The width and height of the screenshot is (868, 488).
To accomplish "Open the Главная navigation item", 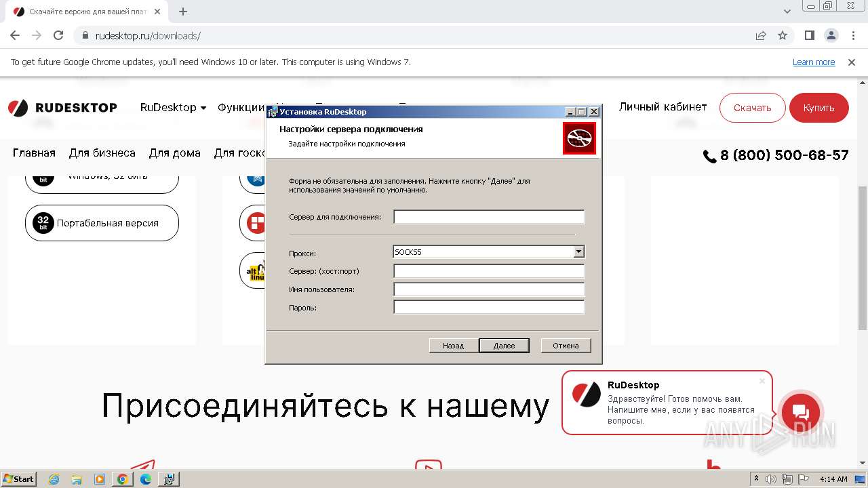I will point(34,153).
